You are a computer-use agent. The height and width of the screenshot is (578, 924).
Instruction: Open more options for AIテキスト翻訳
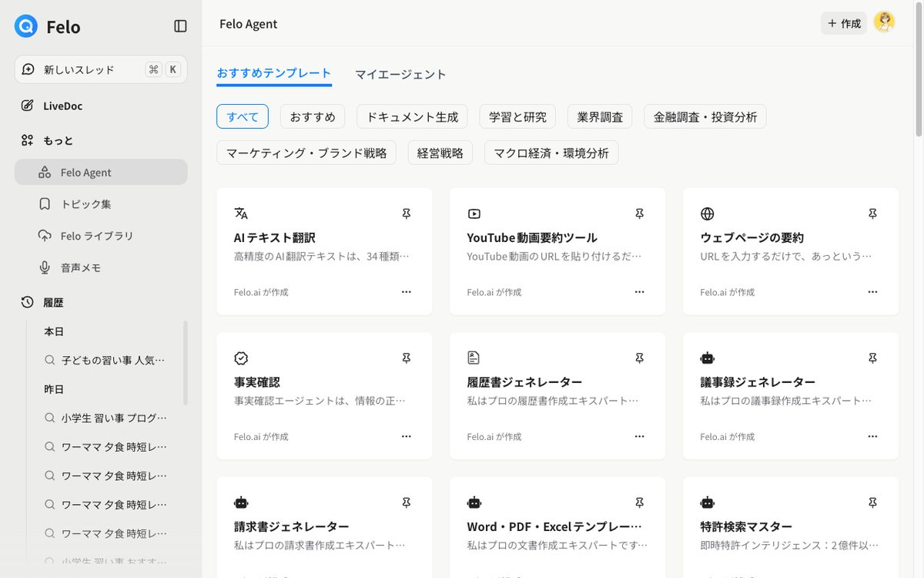pyautogui.click(x=407, y=292)
